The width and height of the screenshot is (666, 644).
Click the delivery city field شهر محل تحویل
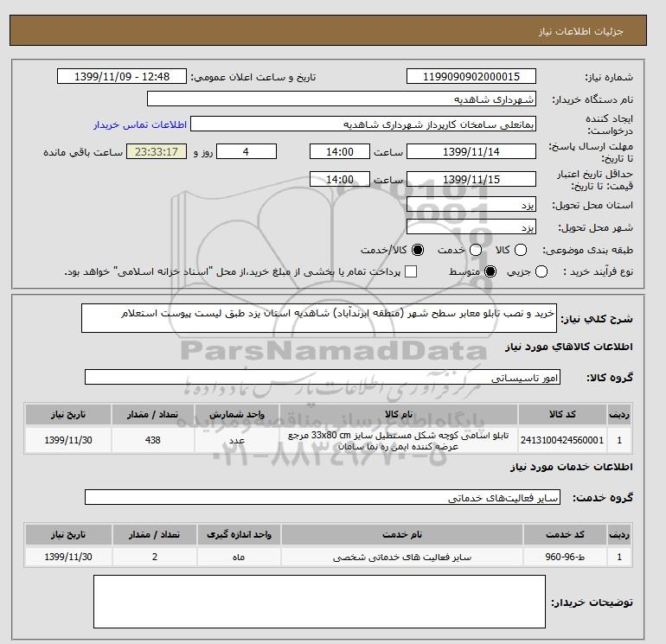[471, 227]
